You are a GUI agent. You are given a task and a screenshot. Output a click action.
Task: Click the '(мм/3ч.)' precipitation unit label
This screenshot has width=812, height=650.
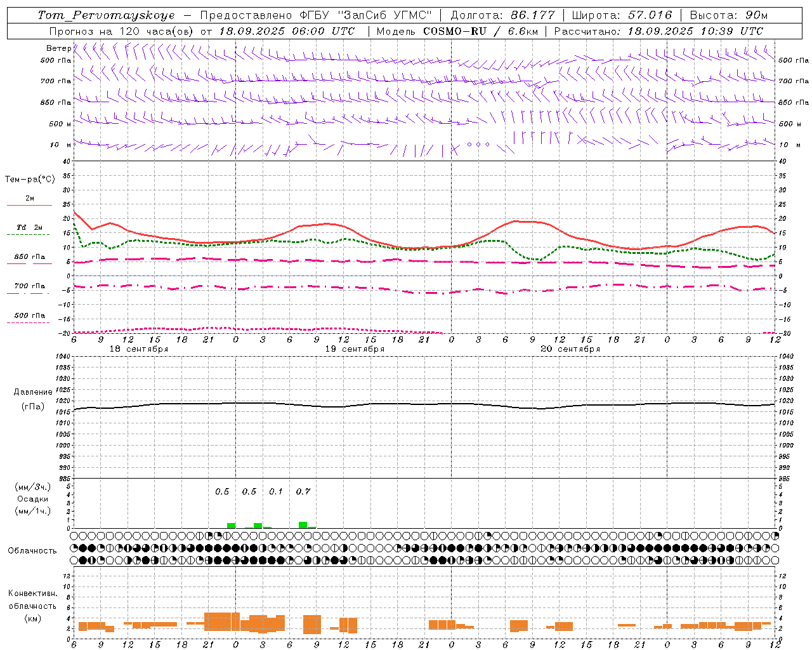click(x=33, y=487)
